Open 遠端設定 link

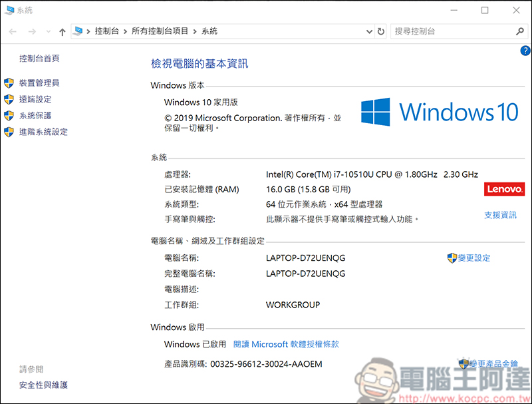(x=35, y=99)
